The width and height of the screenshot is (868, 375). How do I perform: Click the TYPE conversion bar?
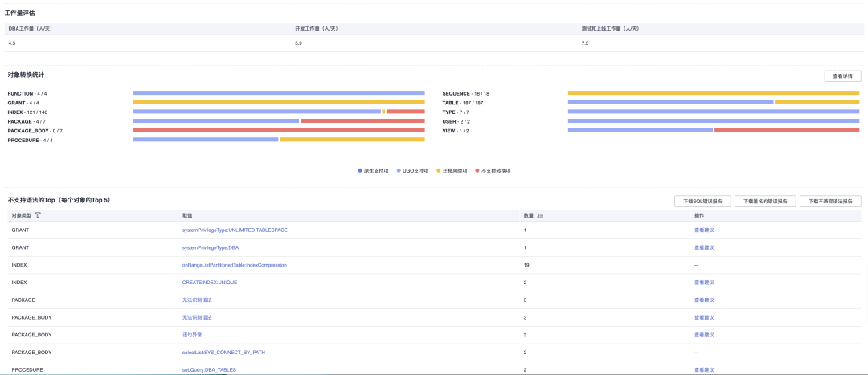pyautogui.click(x=714, y=112)
